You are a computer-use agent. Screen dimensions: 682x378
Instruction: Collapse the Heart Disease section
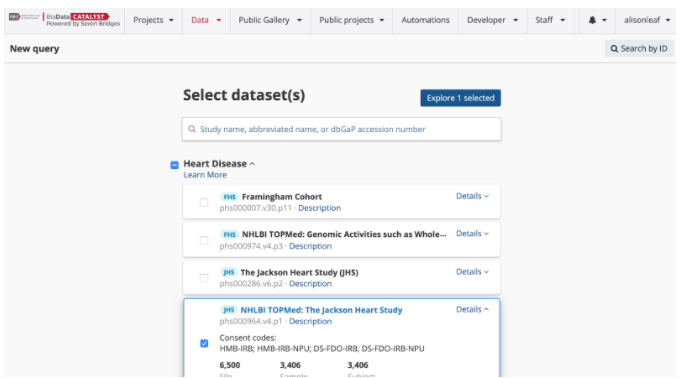(x=252, y=164)
